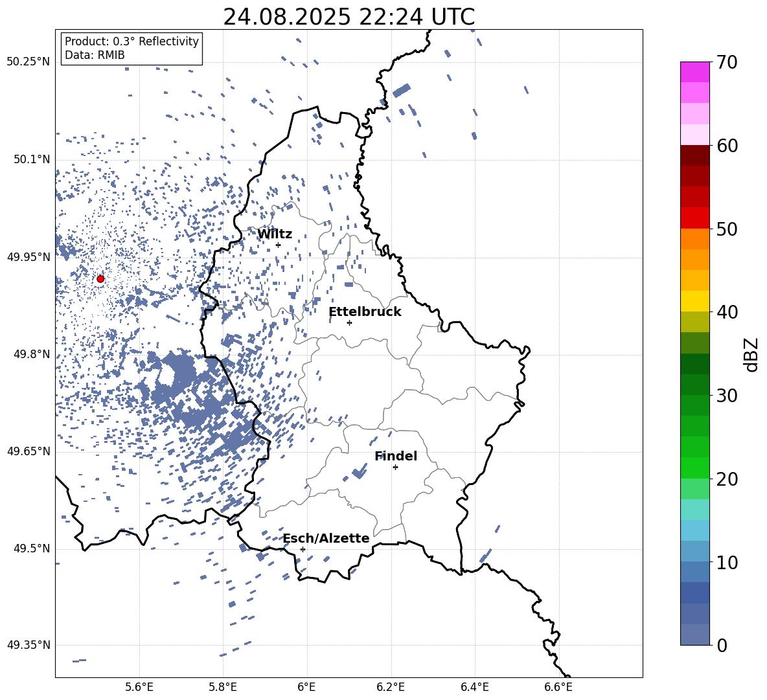Click the 0 value on colorbar

tap(722, 645)
